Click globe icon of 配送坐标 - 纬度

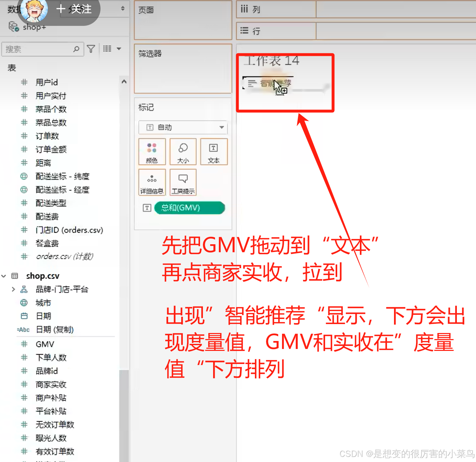click(x=24, y=176)
